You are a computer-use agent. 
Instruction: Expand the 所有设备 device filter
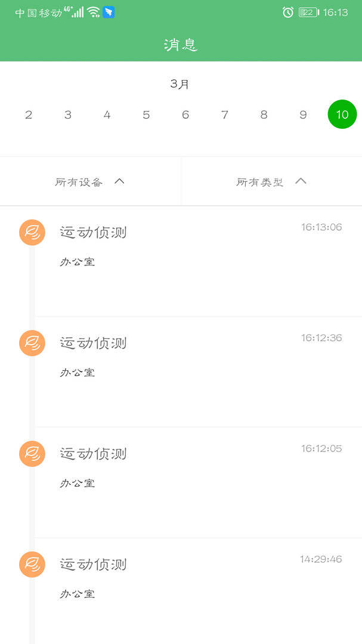(90, 182)
